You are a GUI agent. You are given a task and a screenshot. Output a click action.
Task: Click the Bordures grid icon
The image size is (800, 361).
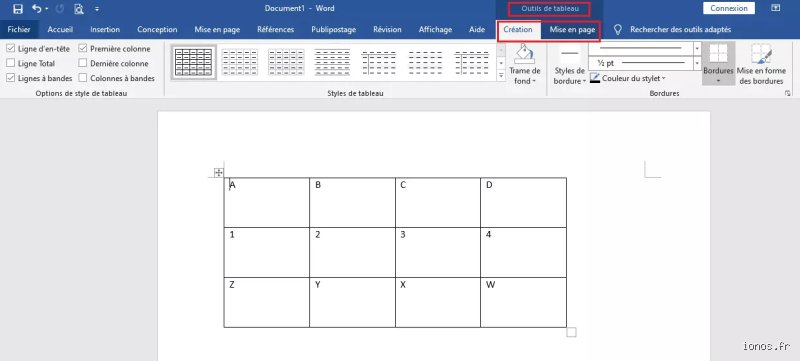(718, 53)
